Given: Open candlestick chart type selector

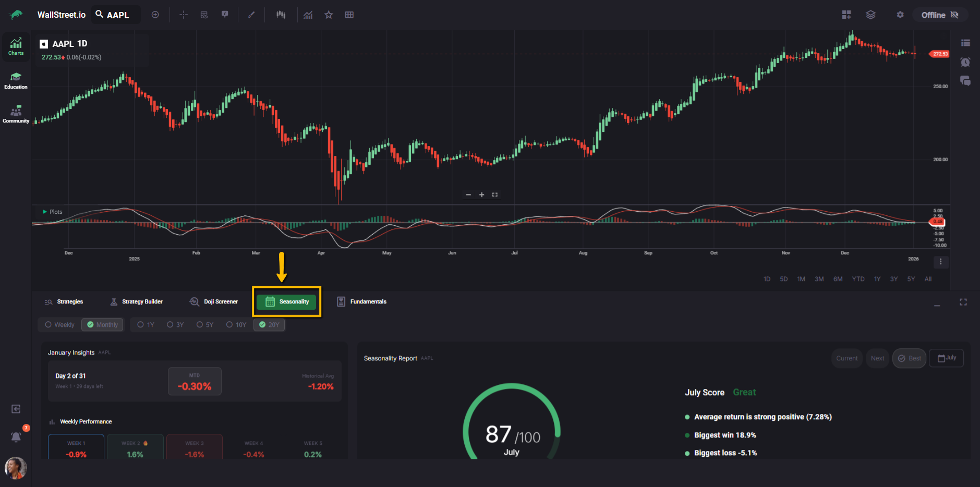Looking at the screenshot, I should [281, 15].
